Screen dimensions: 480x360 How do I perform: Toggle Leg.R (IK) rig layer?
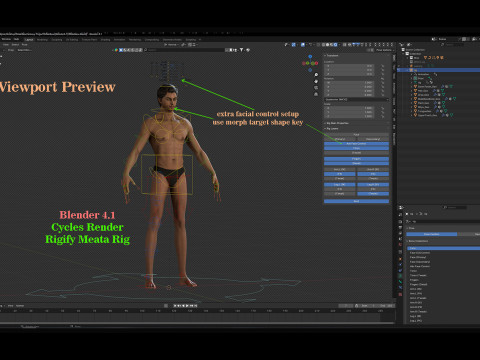tap(373, 185)
